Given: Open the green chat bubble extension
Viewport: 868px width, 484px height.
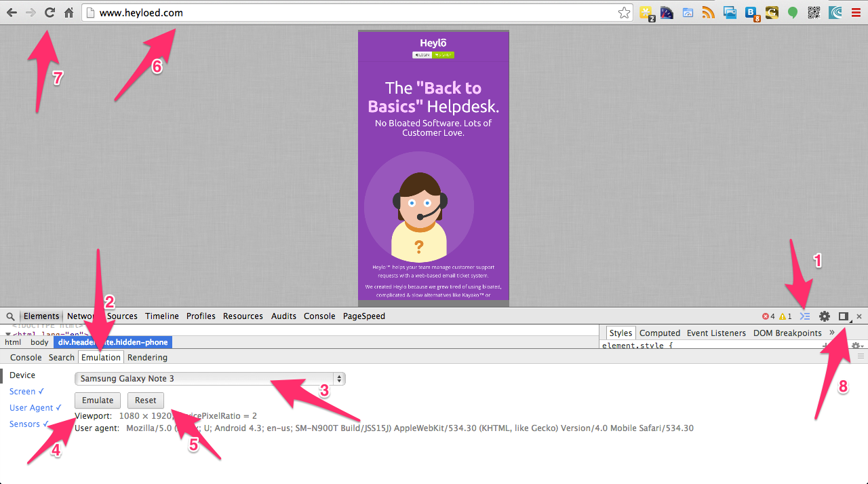Looking at the screenshot, I should point(792,12).
